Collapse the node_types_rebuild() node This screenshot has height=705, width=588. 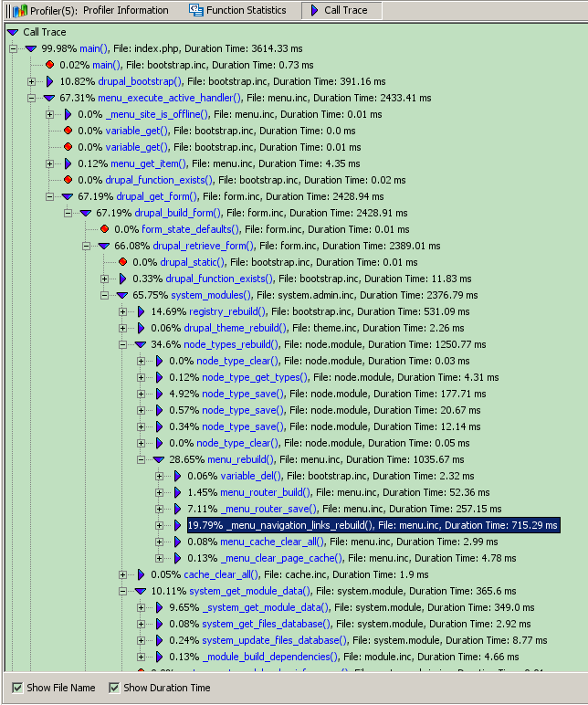coord(122,344)
